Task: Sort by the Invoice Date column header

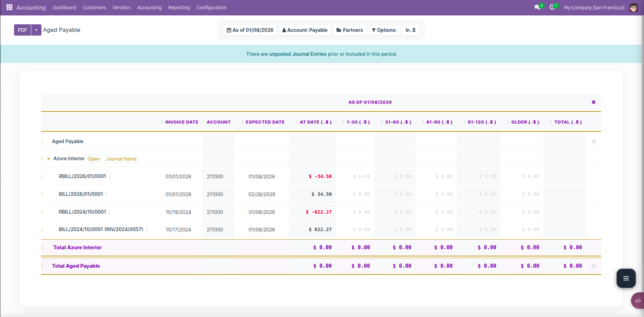Action: pos(181,122)
